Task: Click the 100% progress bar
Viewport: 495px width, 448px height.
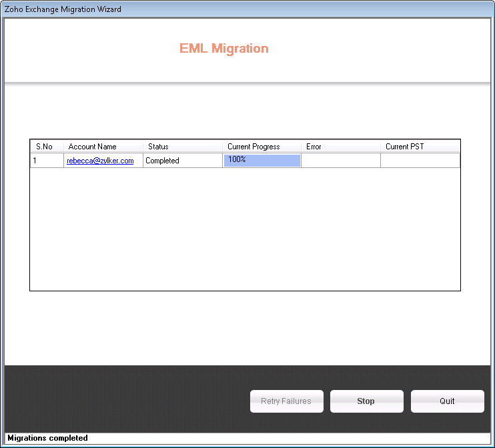Action: point(262,160)
